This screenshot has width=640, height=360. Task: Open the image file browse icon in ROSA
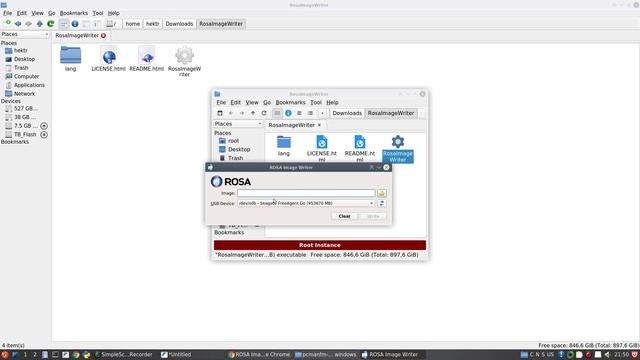tap(382, 193)
